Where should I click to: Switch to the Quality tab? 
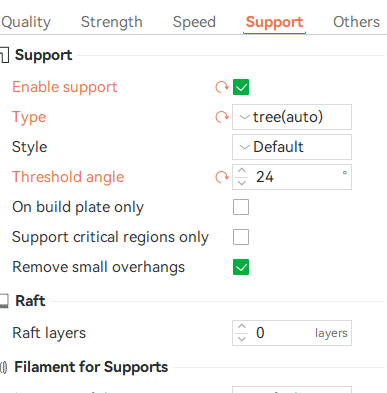point(26,22)
